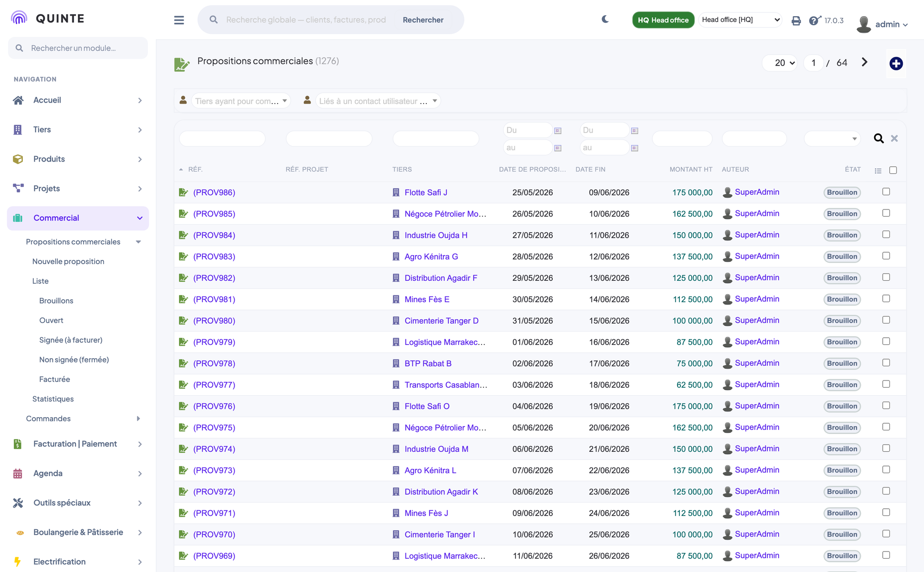
Task: Click the Produits box icon
Action: pos(18,159)
